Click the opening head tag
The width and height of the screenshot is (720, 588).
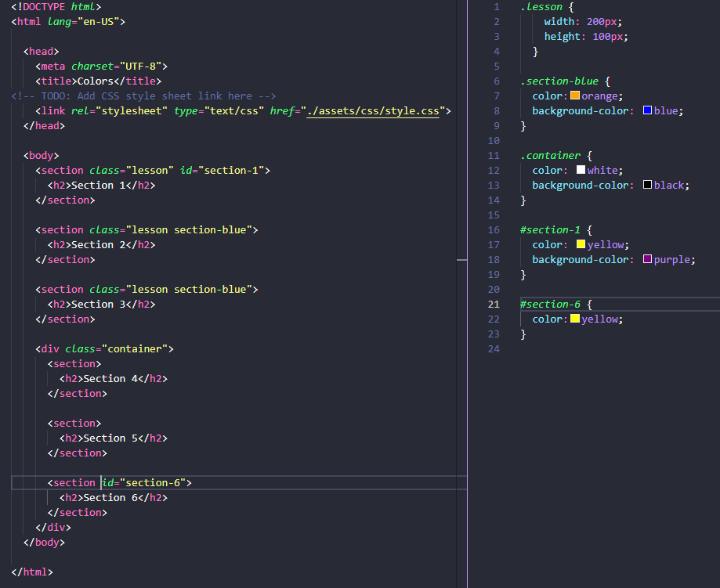click(x=42, y=52)
